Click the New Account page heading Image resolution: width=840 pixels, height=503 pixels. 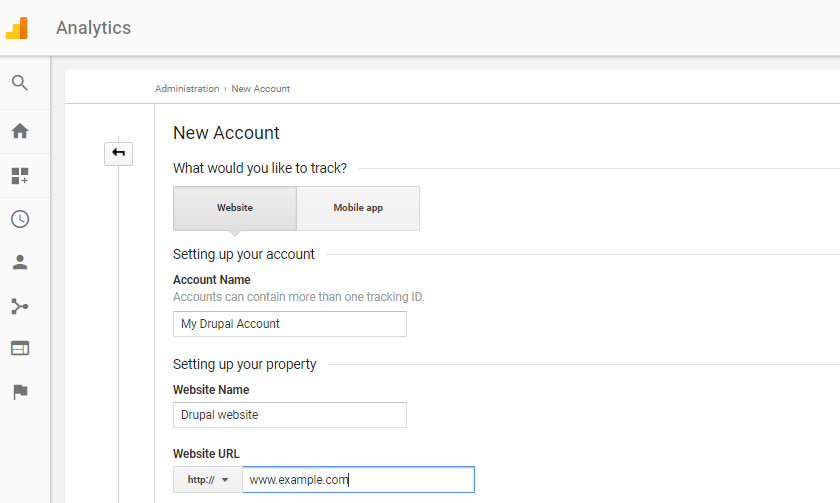pos(226,133)
